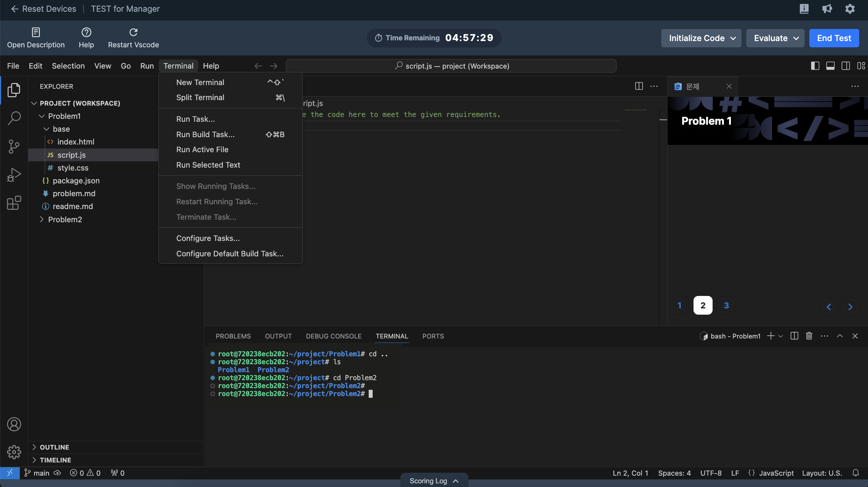The width and height of the screenshot is (868, 487).
Task: Expand the Problem2 folder
Action: pos(65,219)
